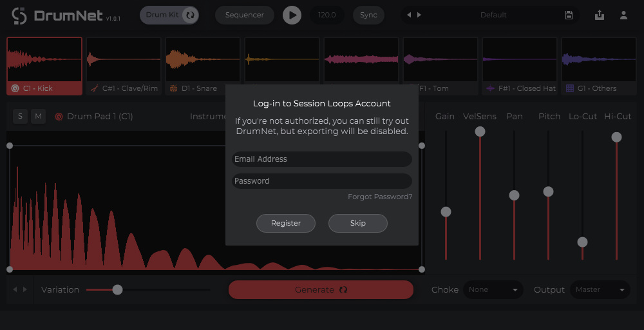This screenshot has width=644, height=330.
Task: Open the Output Master dropdown
Action: click(600, 290)
